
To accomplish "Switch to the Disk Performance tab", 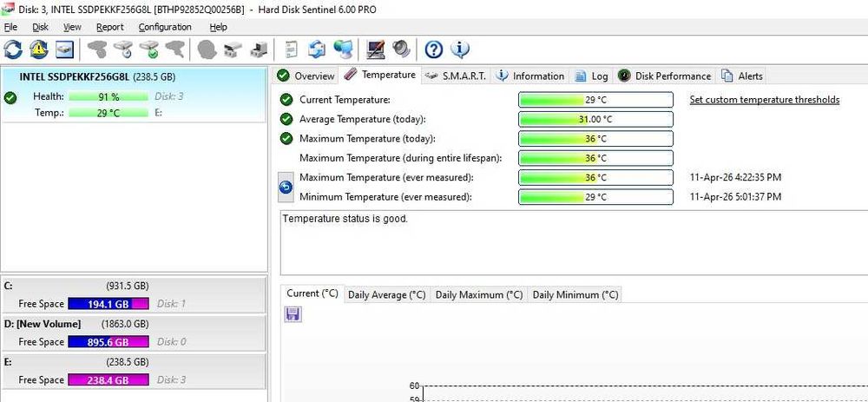I will [664, 76].
